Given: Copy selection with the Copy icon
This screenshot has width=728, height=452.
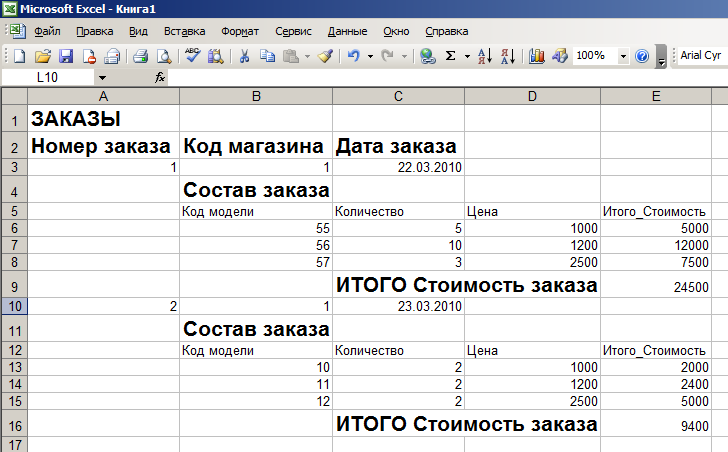Looking at the screenshot, I should (x=267, y=56).
